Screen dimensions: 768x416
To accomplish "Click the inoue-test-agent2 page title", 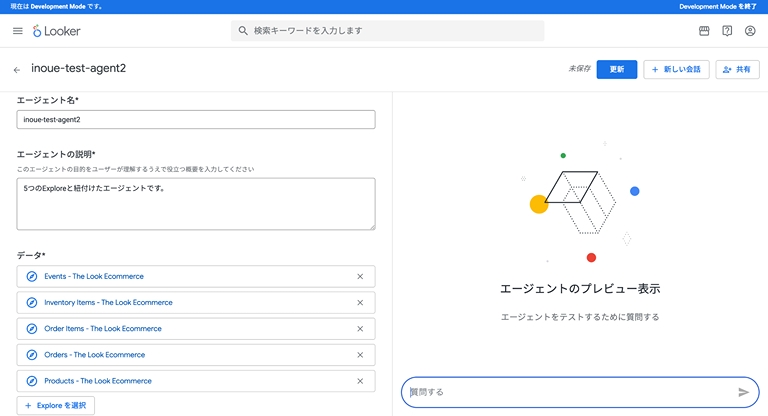I will (78, 68).
